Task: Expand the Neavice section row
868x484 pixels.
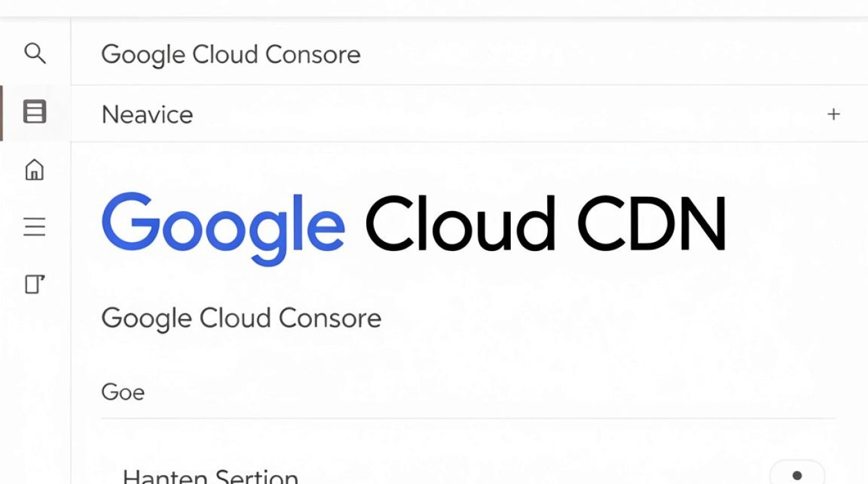Action: click(469, 114)
